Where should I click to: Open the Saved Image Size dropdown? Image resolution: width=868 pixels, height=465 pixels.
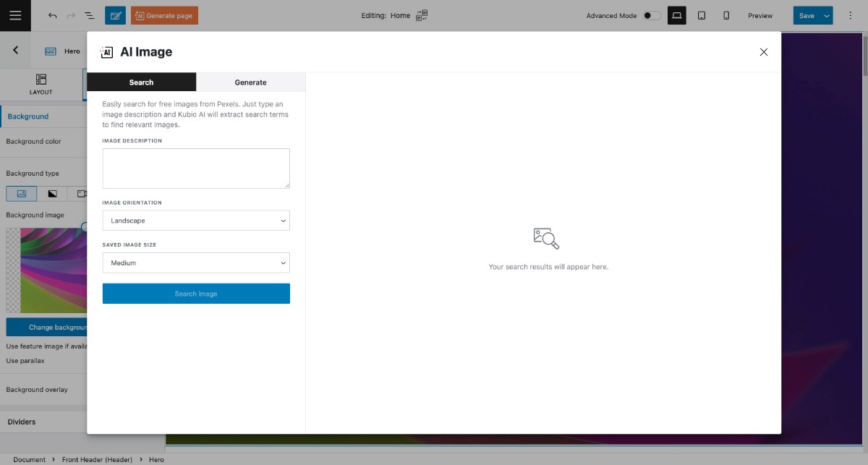tap(196, 263)
